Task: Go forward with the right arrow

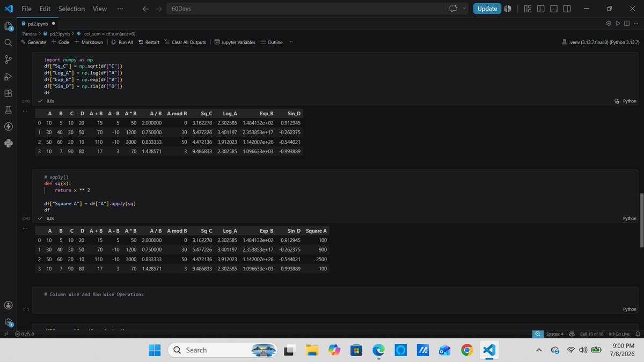Action: 159,9
